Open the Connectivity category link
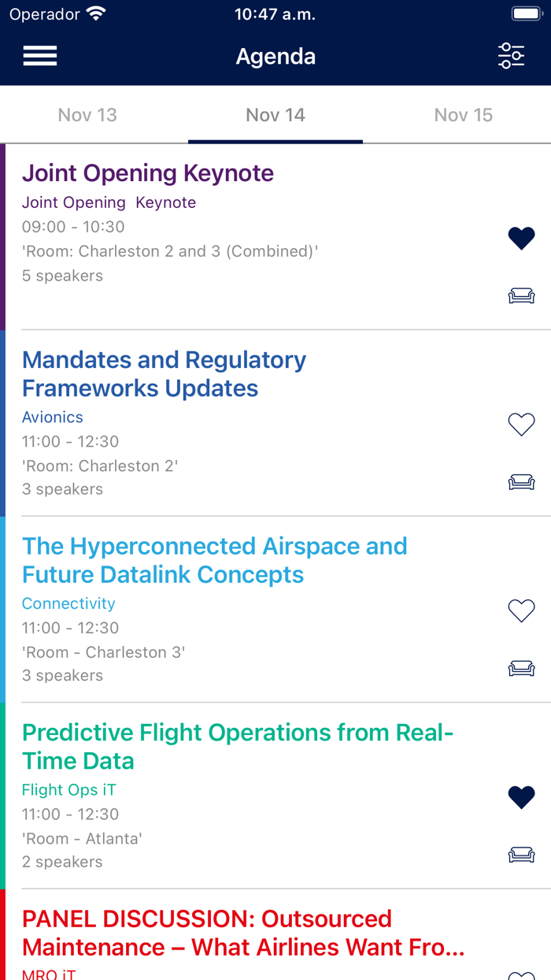 (x=68, y=603)
